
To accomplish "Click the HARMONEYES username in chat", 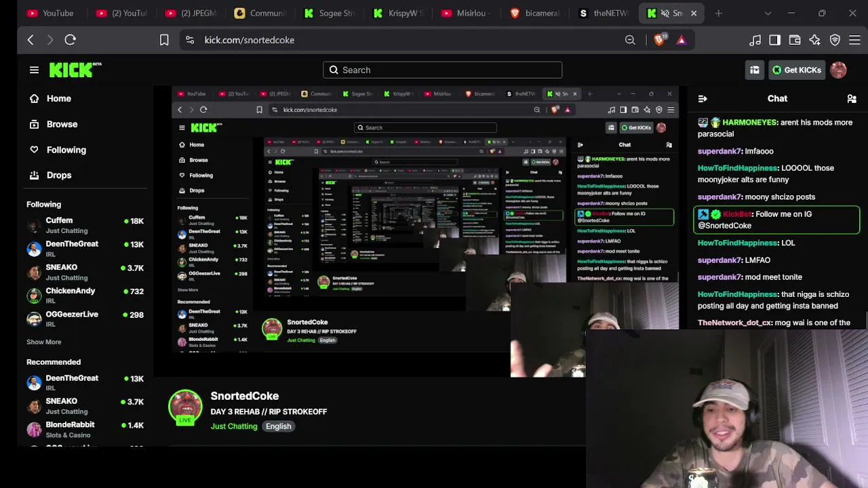I will pos(749,123).
